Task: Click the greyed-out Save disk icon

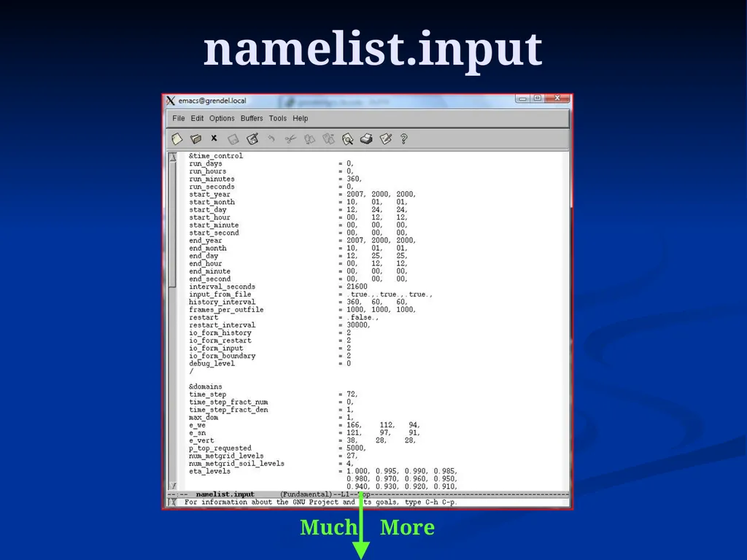Action: pos(233,139)
